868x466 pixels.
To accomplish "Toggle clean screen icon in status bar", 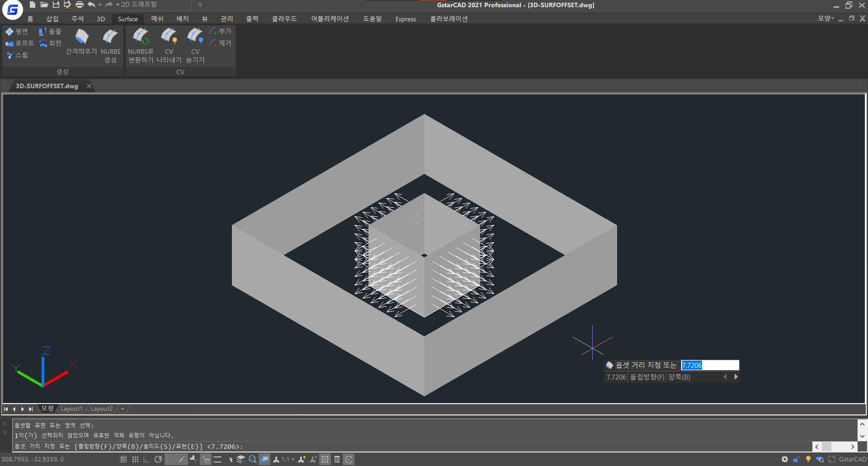I will click(x=831, y=459).
